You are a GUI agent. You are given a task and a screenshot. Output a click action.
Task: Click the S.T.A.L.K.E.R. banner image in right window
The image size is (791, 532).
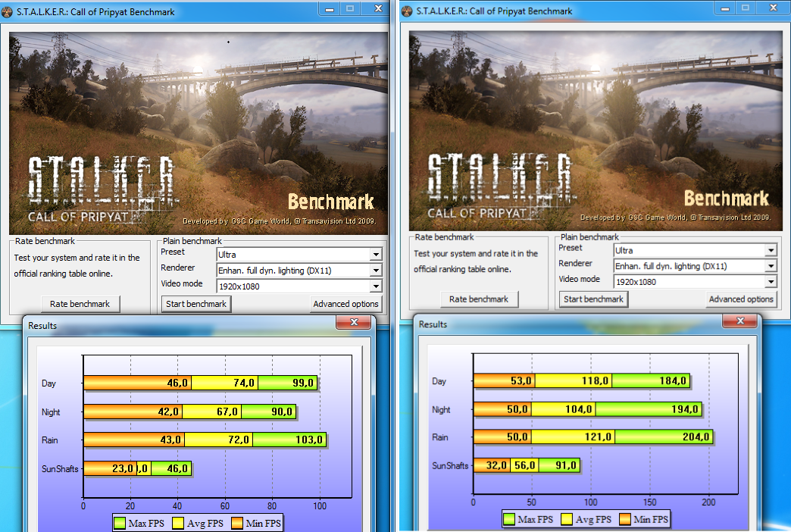point(596,131)
